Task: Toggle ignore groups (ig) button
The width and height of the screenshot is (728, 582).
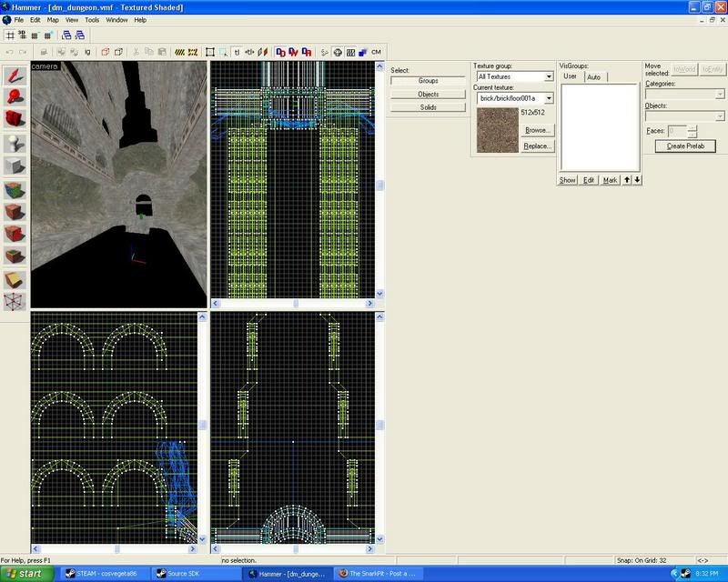Action: coord(86,52)
